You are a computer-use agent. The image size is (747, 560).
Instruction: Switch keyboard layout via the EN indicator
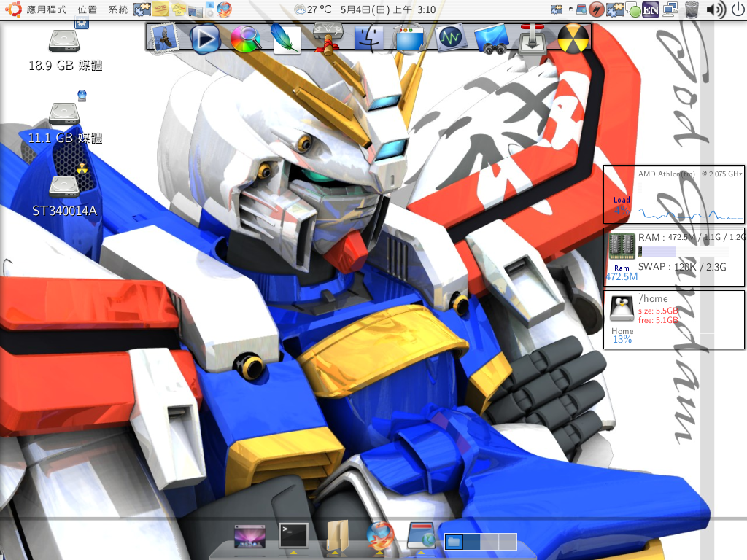(651, 10)
